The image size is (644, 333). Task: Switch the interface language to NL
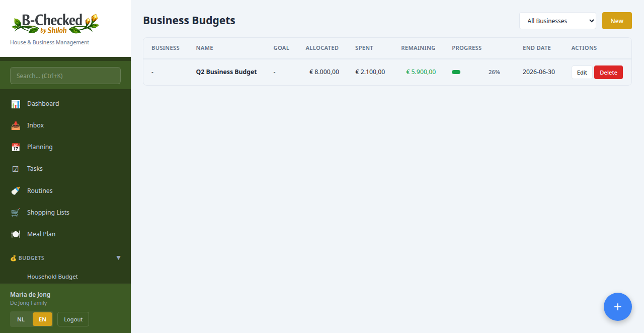[21, 319]
